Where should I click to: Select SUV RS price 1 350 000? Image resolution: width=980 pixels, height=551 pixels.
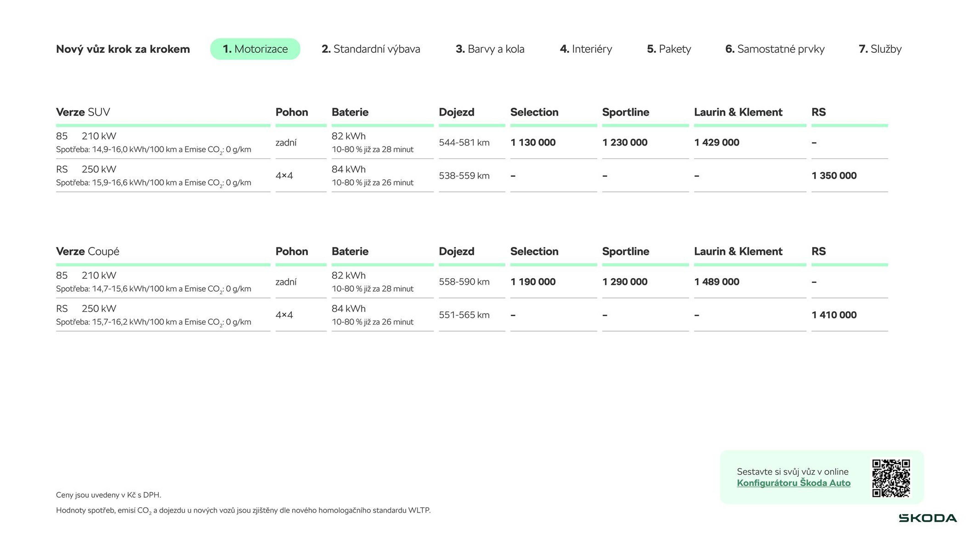tap(834, 176)
